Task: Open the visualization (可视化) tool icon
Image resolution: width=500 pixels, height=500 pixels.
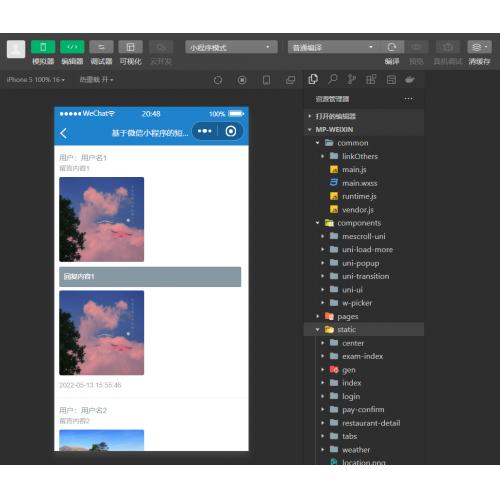Action: point(130,47)
